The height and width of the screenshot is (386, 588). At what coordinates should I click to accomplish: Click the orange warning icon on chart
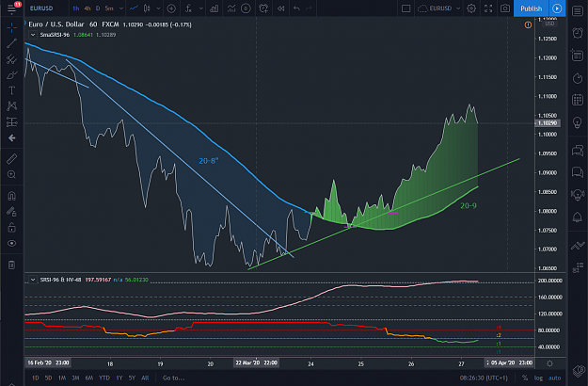[528, 24]
